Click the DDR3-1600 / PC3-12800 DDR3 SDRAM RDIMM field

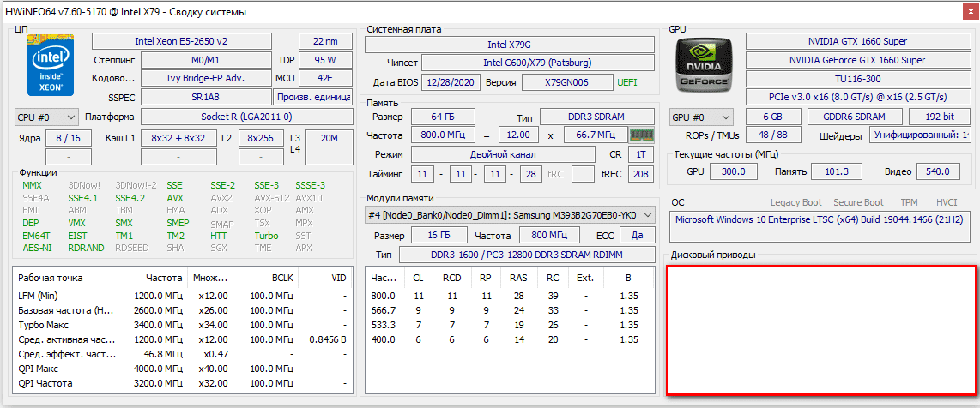[x=527, y=255]
